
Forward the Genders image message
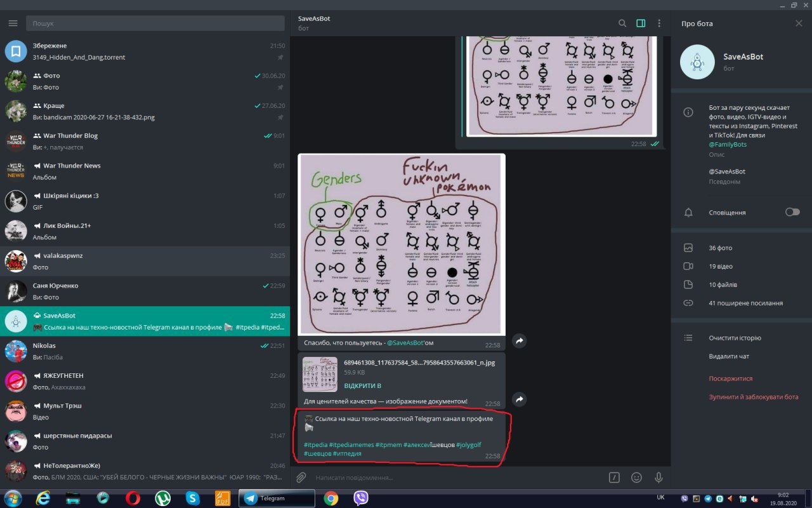click(519, 341)
